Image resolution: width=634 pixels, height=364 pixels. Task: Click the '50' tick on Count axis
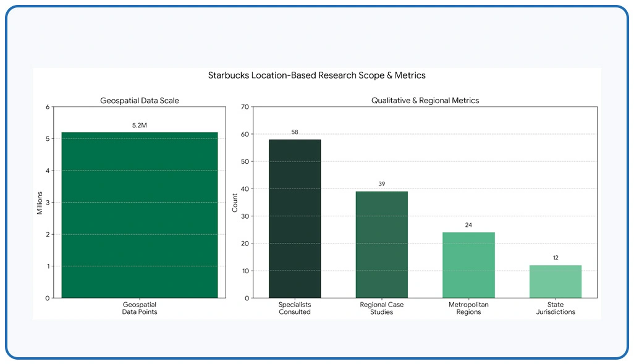point(245,162)
